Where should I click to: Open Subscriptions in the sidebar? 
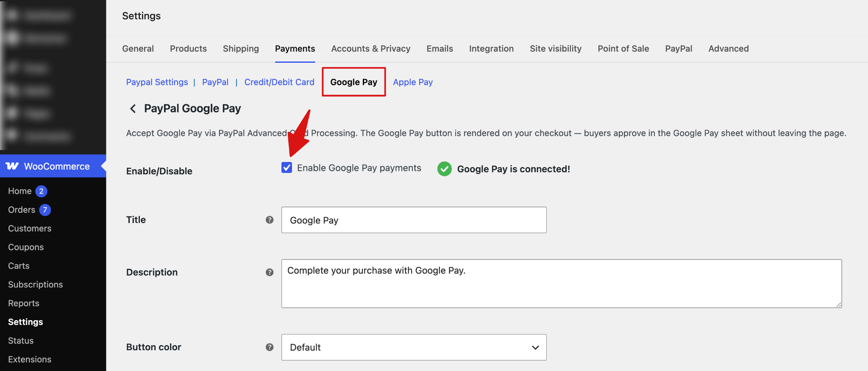point(36,285)
